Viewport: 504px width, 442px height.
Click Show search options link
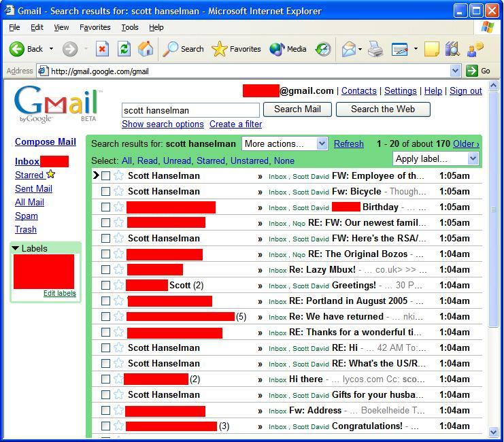[163, 124]
